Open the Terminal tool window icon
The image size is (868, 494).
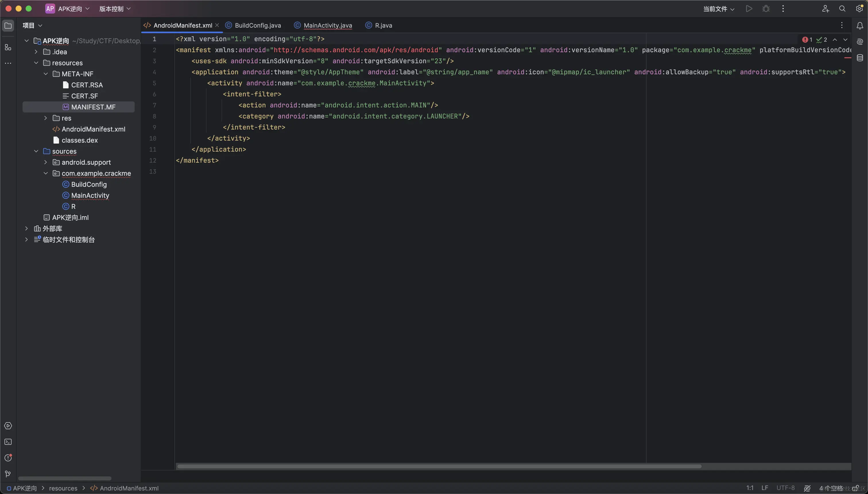pos(8,442)
